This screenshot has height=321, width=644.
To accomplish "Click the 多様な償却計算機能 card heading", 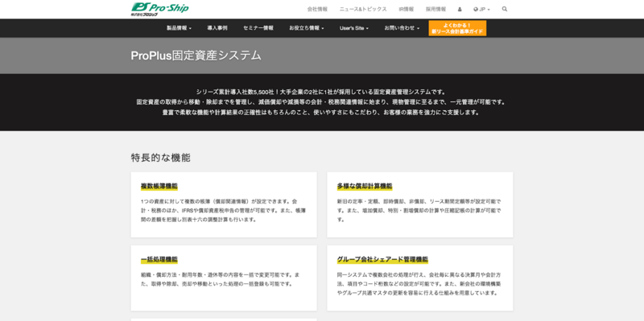I will 365,186.
